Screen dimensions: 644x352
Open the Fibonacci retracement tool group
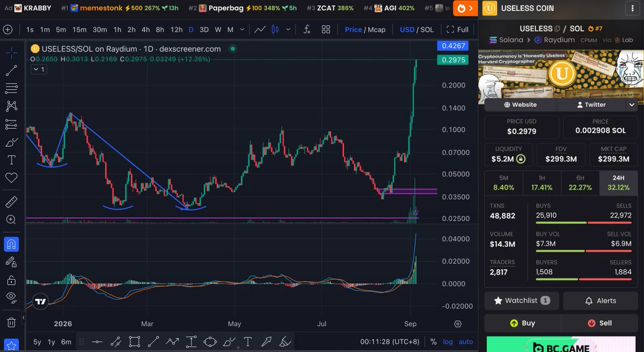(12, 88)
